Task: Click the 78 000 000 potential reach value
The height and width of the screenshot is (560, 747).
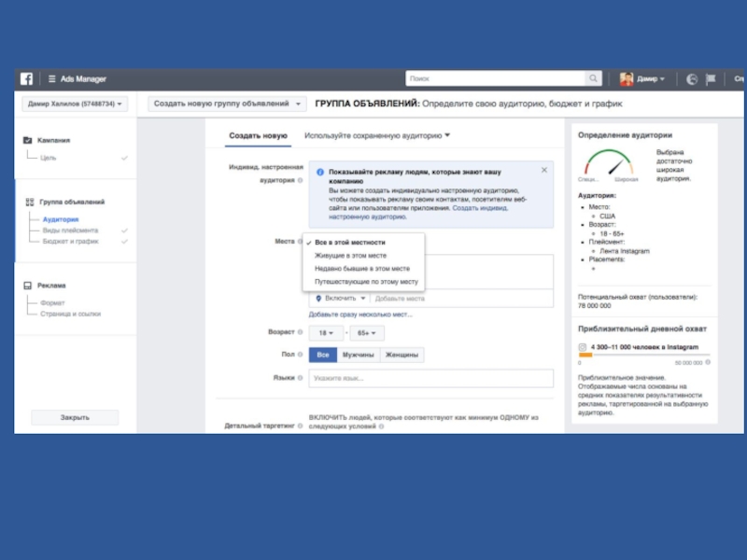Action: (x=595, y=306)
